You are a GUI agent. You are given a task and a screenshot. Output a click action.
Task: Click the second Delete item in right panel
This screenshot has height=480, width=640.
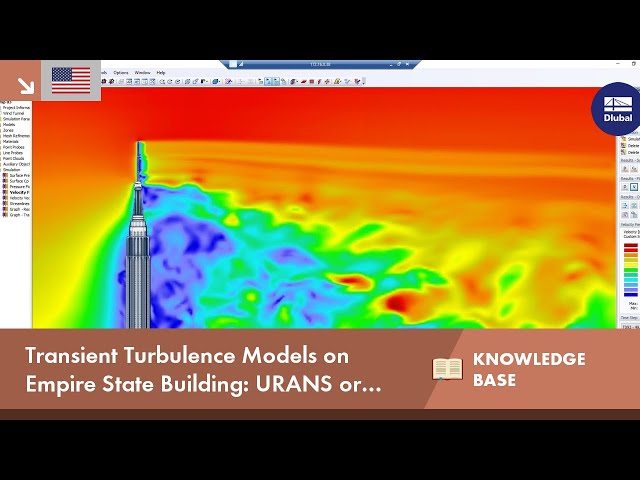(x=630, y=152)
